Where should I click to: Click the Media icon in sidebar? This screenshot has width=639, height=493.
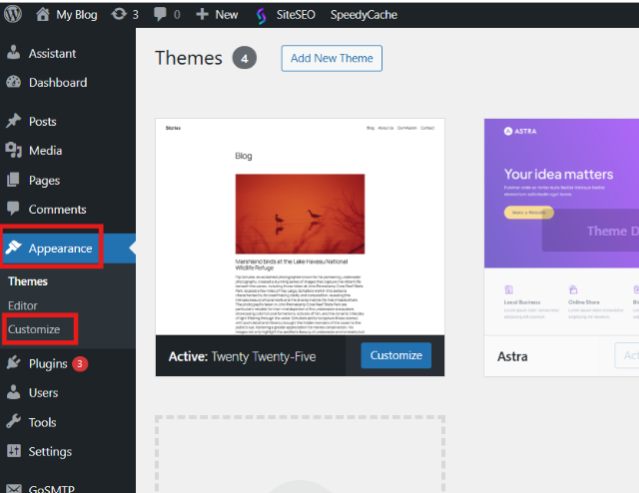click(x=13, y=150)
